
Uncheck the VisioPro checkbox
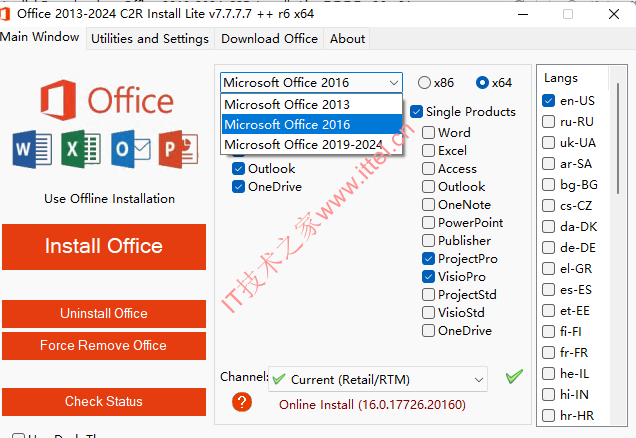pos(428,277)
